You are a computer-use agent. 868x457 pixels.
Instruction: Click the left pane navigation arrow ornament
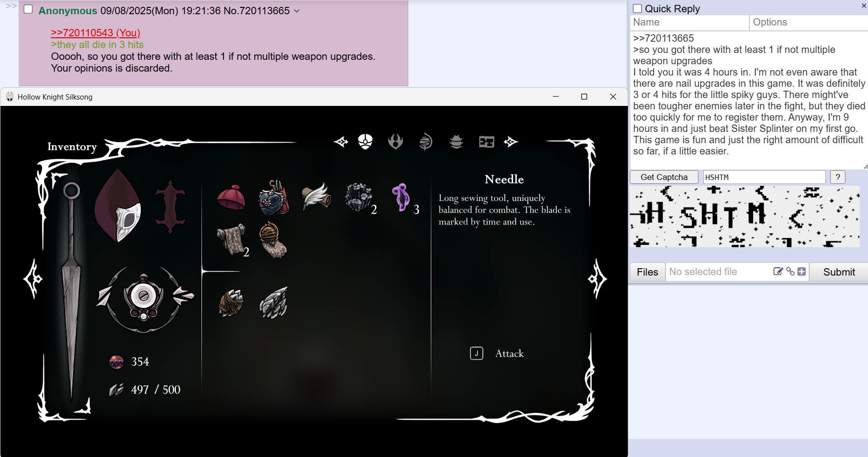(x=33, y=279)
